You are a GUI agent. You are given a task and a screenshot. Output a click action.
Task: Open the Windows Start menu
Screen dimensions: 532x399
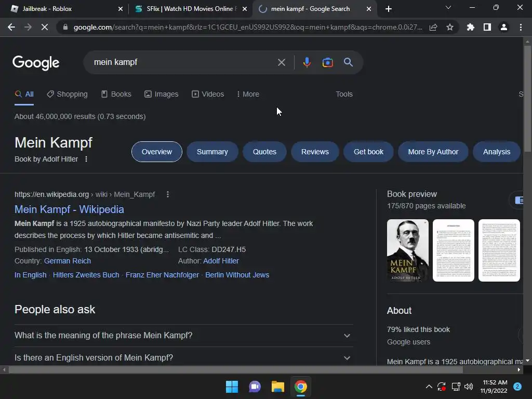[232, 387]
